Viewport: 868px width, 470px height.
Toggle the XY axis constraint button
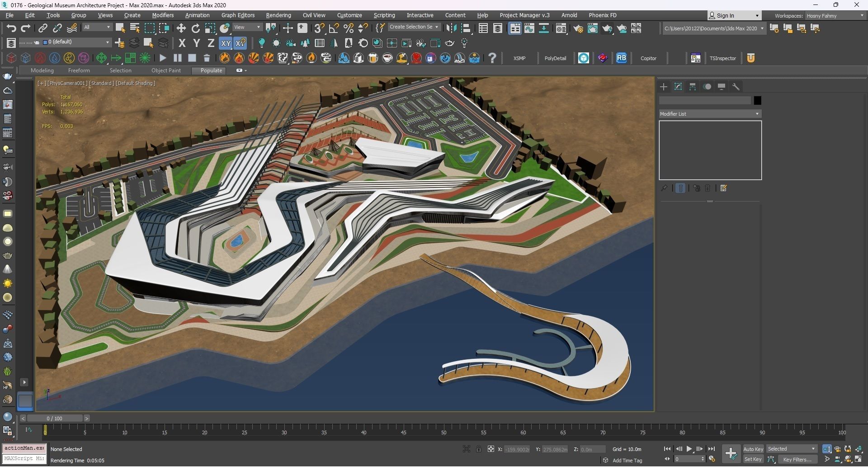(226, 43)
